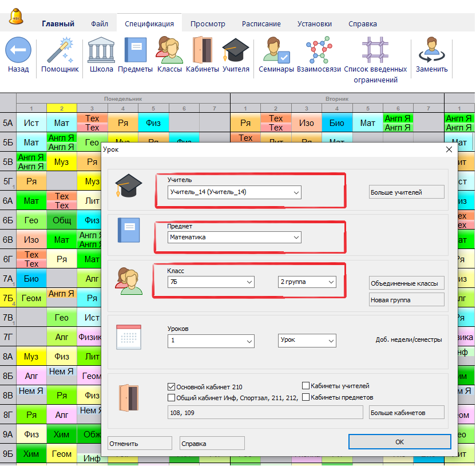Open Список введенных ограничений icon
Screen dimensions: 476x470
375,50
